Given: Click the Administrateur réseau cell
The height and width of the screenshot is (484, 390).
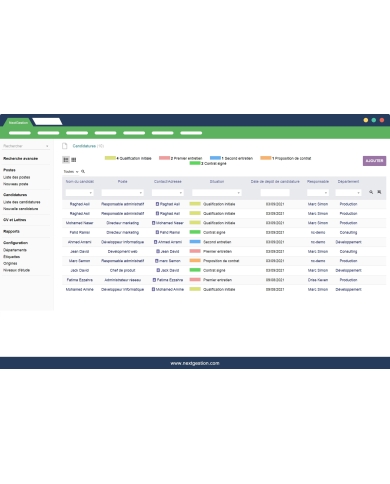Looking at the screenshot, I should (123, 280).
